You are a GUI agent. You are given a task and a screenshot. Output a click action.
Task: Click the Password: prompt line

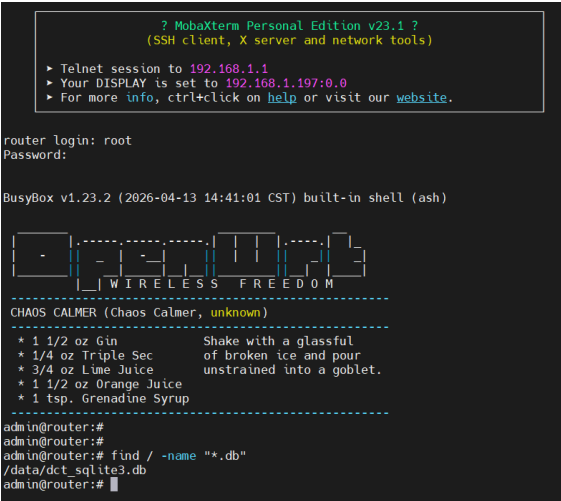(x=35, y=155)
